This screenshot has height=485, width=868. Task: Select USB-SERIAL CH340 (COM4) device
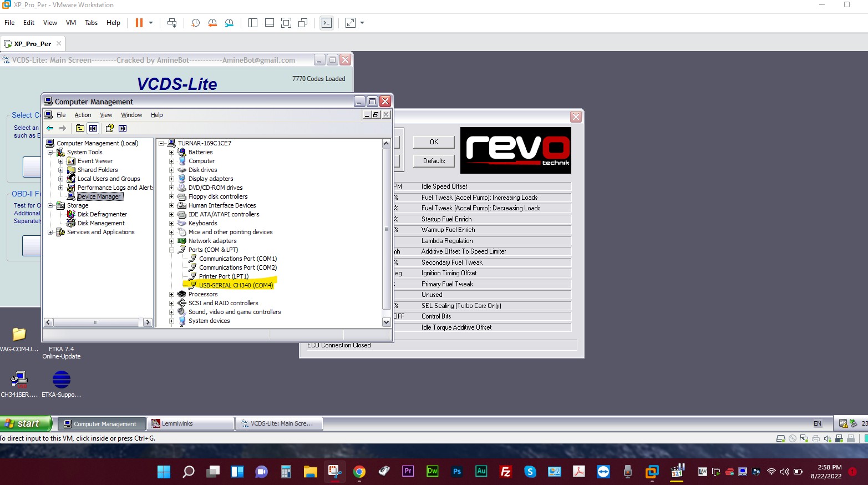point(236,285)
